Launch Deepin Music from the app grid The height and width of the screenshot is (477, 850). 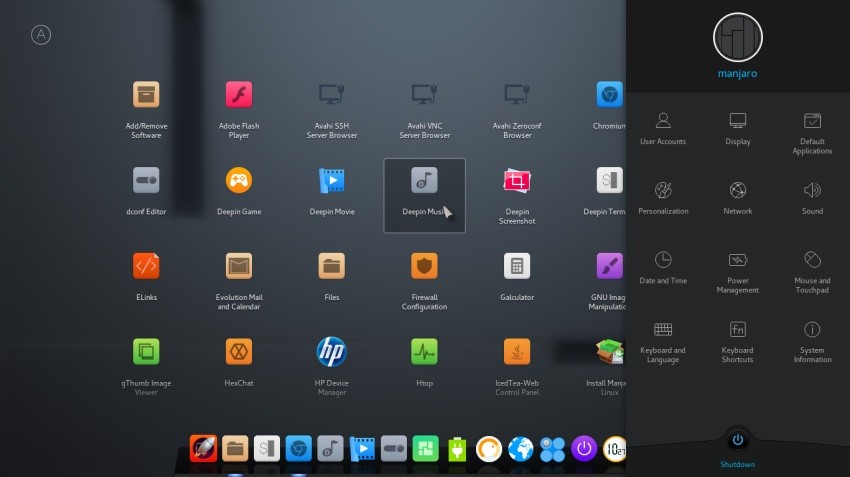coord(424,195)
